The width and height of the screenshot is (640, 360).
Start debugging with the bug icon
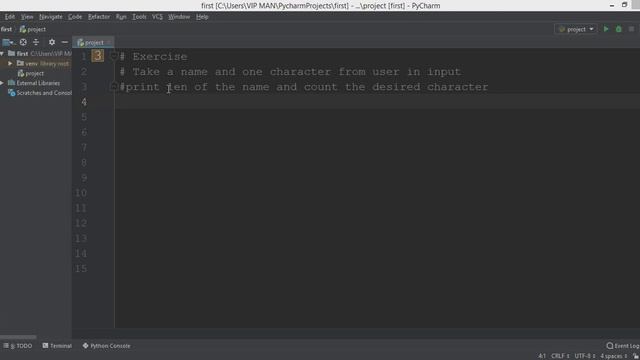click(x=619, y=29)
